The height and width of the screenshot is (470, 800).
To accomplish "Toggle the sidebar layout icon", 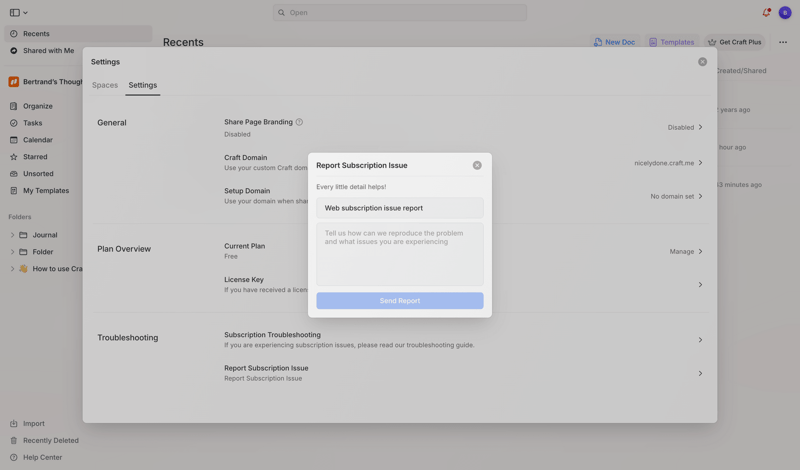I will [x=15, y=13].
